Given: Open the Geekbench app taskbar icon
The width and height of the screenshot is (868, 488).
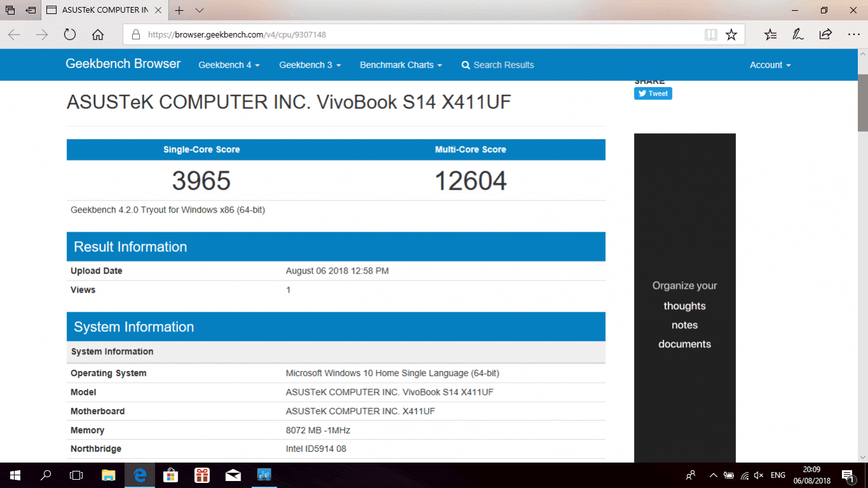Looking at the screenshot, I should (x=264, y=475).
